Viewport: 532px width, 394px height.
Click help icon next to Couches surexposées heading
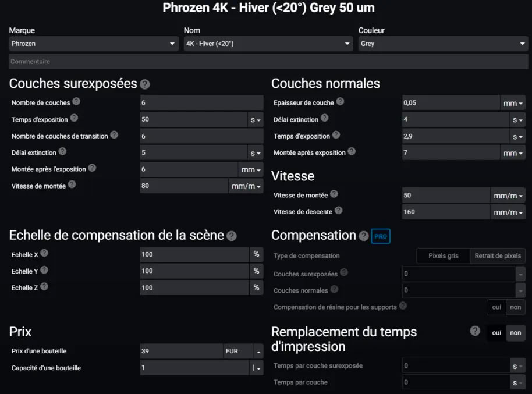pos(145,84)
